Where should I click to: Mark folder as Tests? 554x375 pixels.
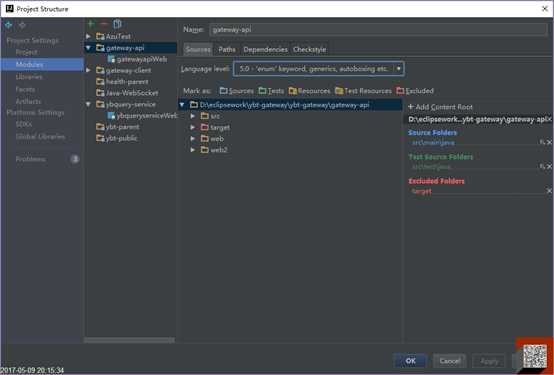coord(271,91)
